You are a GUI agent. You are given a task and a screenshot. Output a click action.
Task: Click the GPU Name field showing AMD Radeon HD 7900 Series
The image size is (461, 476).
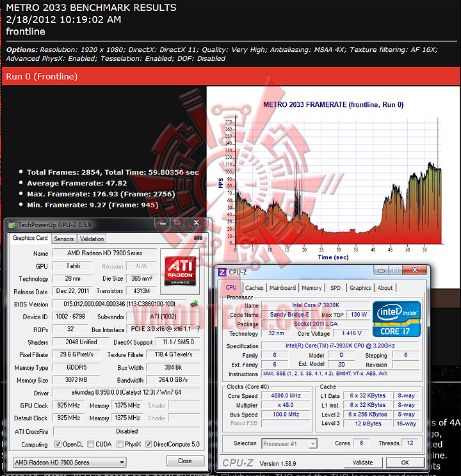(x=105, y=253)
